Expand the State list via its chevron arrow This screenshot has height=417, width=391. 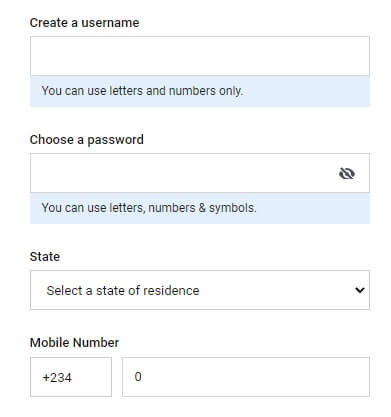pos(360,290)
